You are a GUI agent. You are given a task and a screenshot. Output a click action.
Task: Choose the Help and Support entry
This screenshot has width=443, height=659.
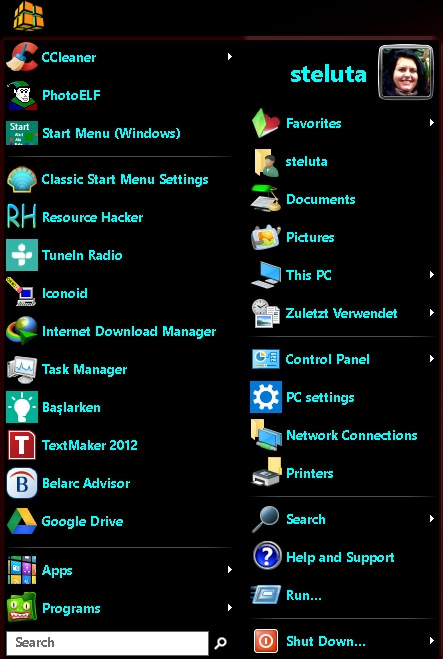pos(343,557)
